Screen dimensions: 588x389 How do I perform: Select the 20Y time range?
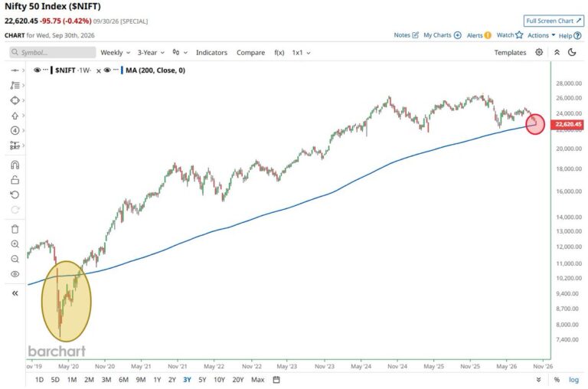tap(238, 380)
